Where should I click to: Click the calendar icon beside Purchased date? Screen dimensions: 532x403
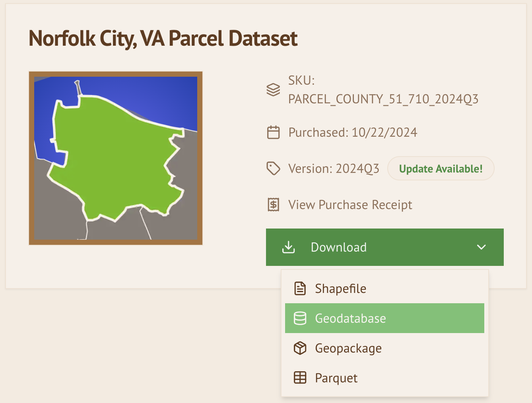click(x=273, y=132)
